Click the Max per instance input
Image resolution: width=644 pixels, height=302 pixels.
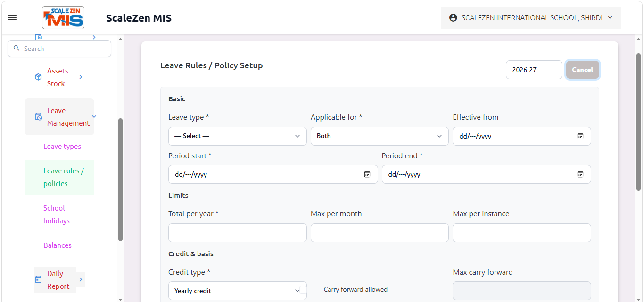click(x=521, y=233)
